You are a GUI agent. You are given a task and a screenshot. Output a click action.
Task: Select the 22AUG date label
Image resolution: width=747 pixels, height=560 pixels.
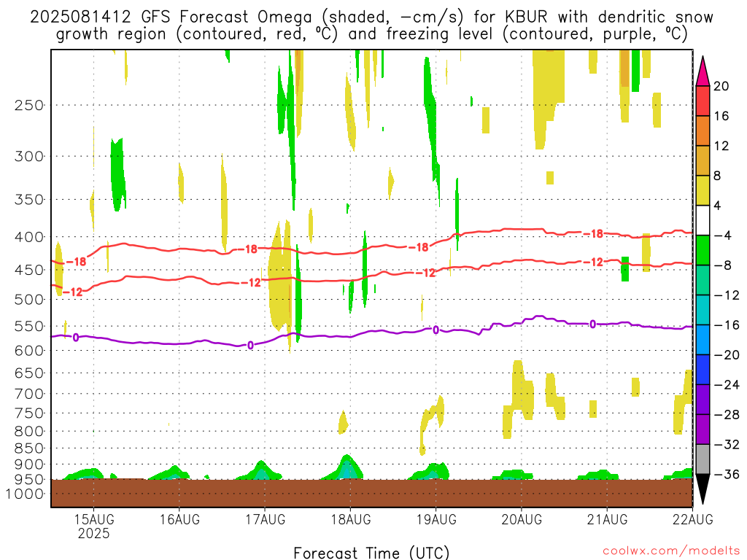[693, 519]
